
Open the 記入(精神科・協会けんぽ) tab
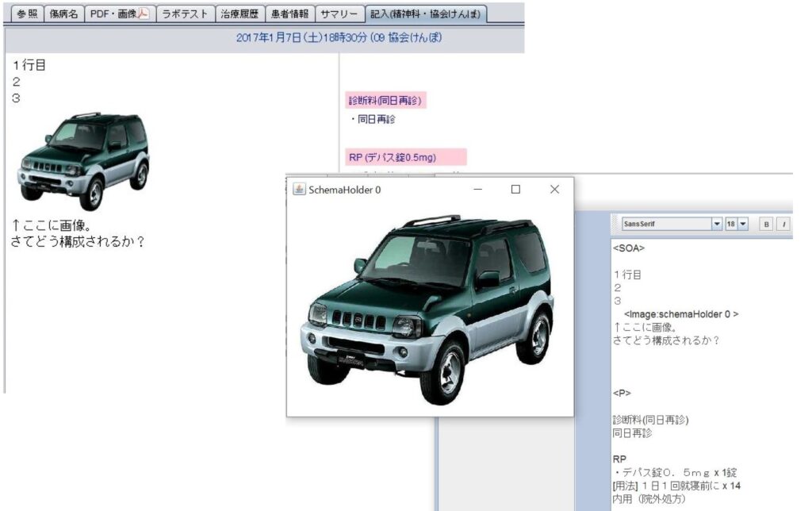[x=426, y=14]
